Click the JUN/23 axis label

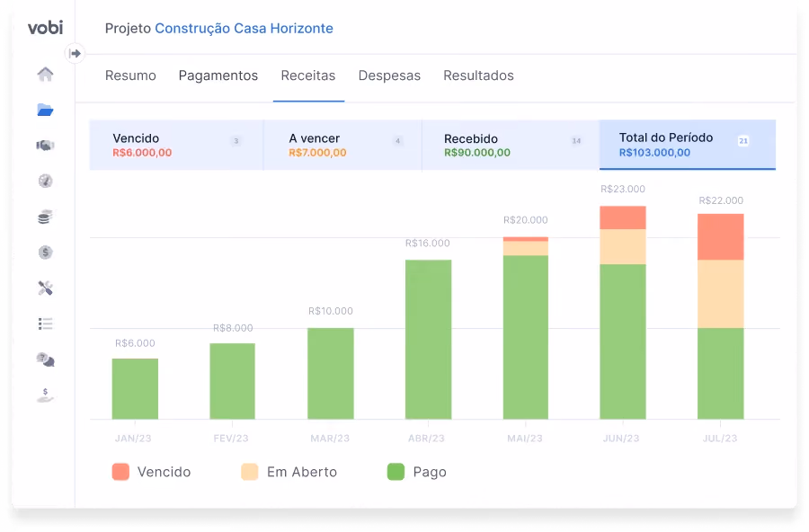point(621,438)
